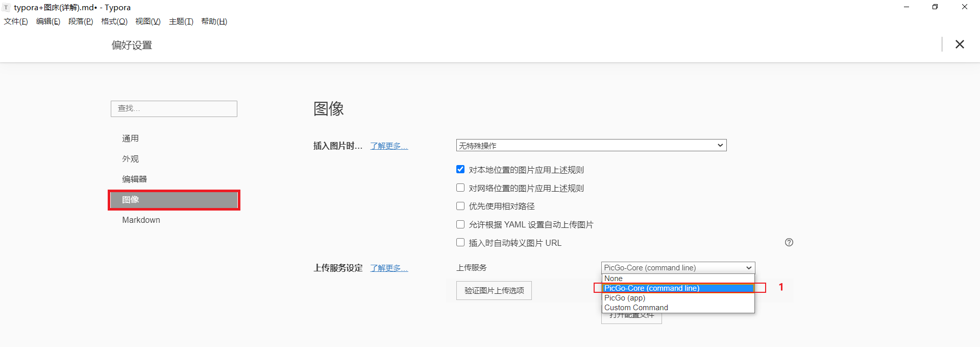Open the 格式(O) menu
This screenshot has height=347, width=980.
[x=114, y=21]
